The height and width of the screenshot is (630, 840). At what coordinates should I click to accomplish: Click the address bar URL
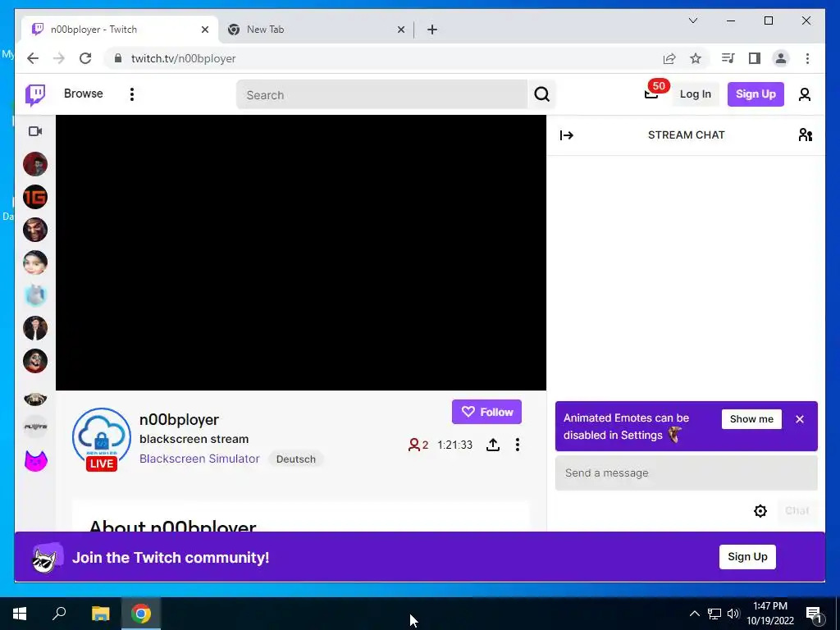(x=183, y=58)
